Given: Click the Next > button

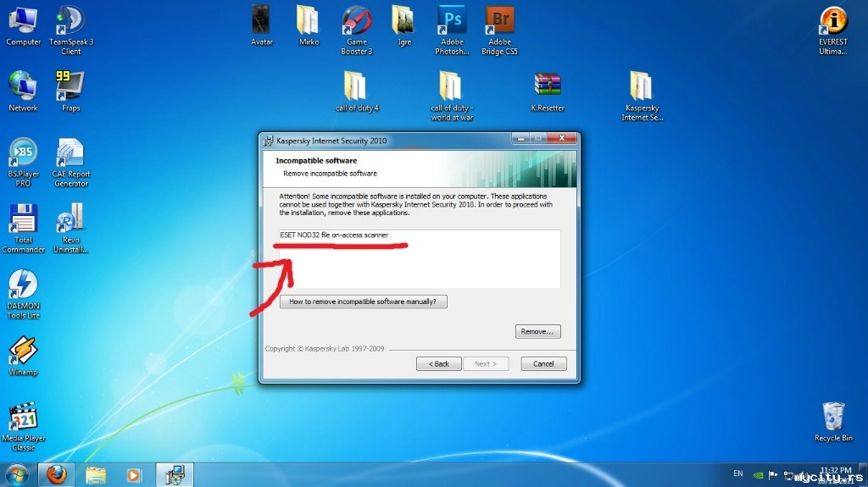Looking at the screenshot, I should pos(486,363).
